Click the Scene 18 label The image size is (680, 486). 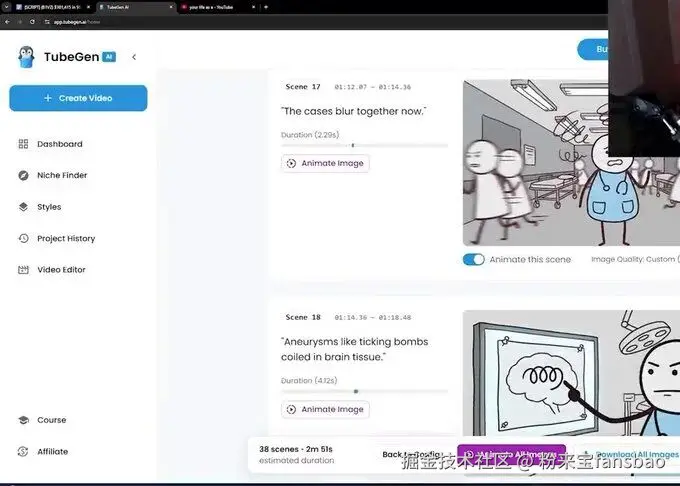(x=303, y=317)
